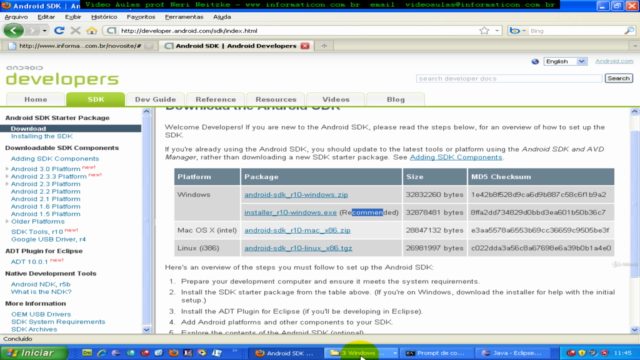
Task: Click the globe language icon
Action: point(535,61)
